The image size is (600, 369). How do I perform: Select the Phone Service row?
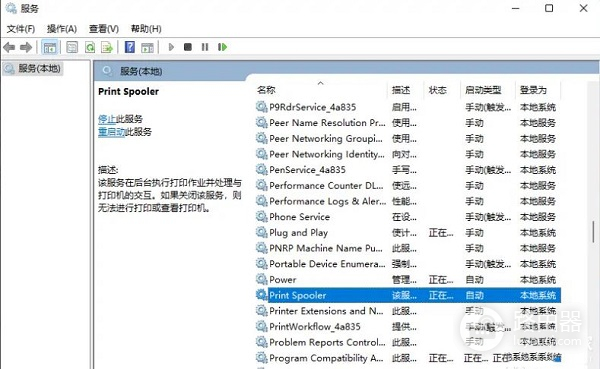pyautogui.click(x=408, y=217)
